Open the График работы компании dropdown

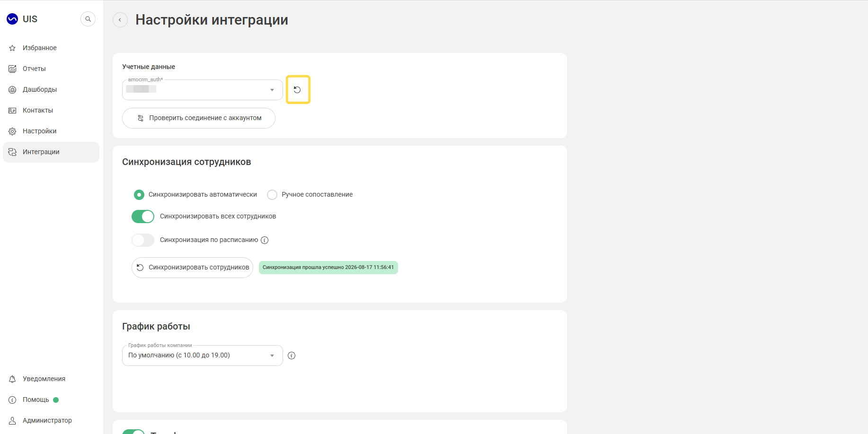(203, 356)
